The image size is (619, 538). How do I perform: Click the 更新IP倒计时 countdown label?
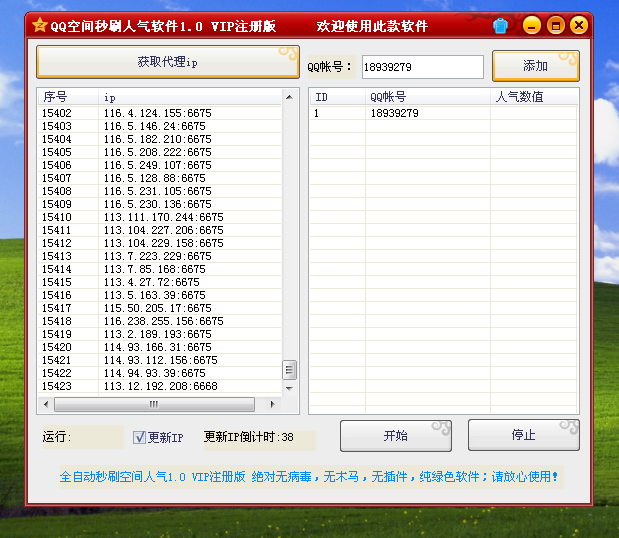click(x=249, y=437)
